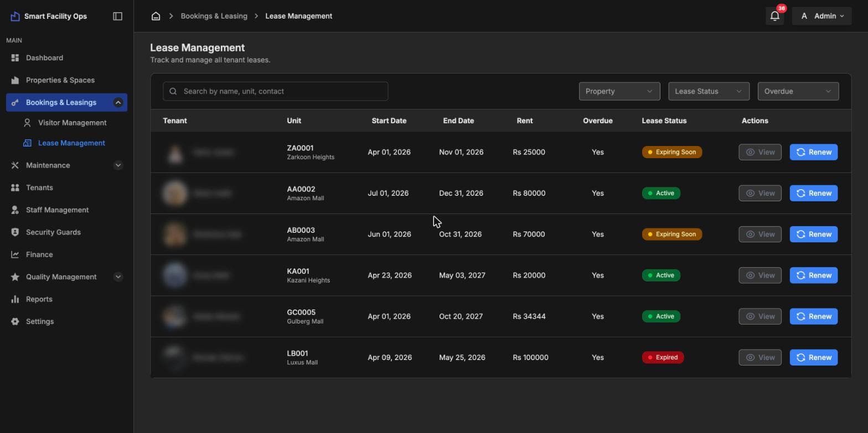This screenshot has width=868, height=433.
Task: Click the Tenants sidebar icon
Action: click(15, 187)
